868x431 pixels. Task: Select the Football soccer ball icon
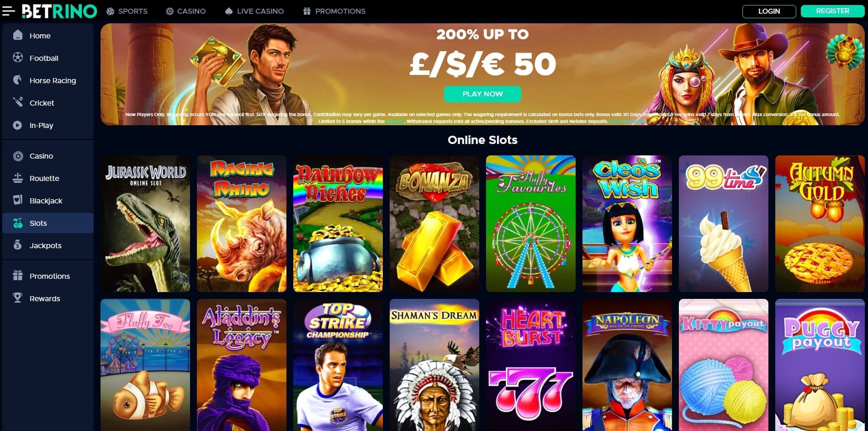tap(18, 58)
